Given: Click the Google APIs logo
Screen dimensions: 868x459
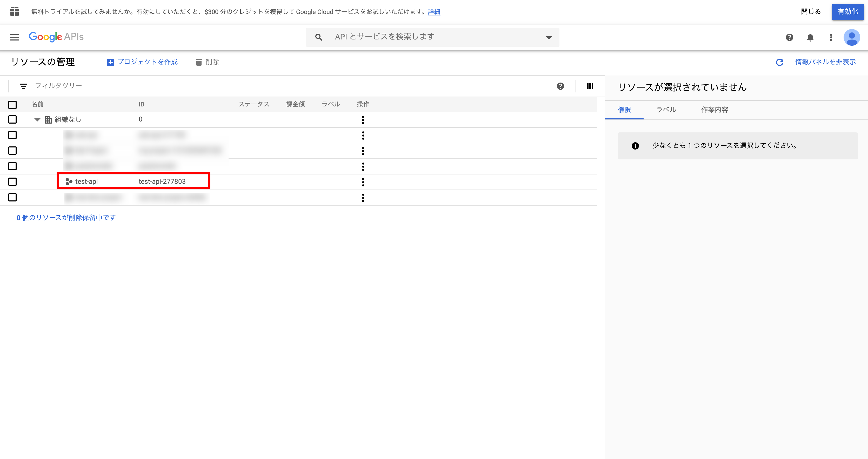Looking at the screenshot, I should (56, 37).
